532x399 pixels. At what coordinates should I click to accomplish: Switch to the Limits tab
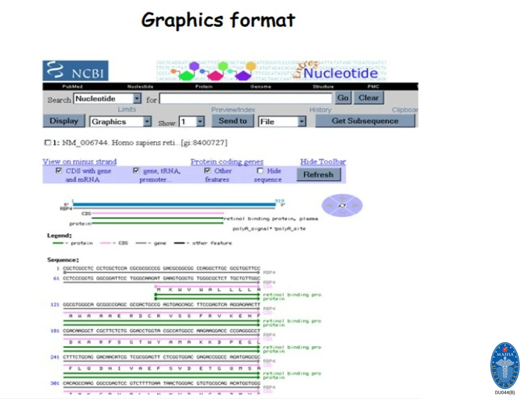(127, 109)
